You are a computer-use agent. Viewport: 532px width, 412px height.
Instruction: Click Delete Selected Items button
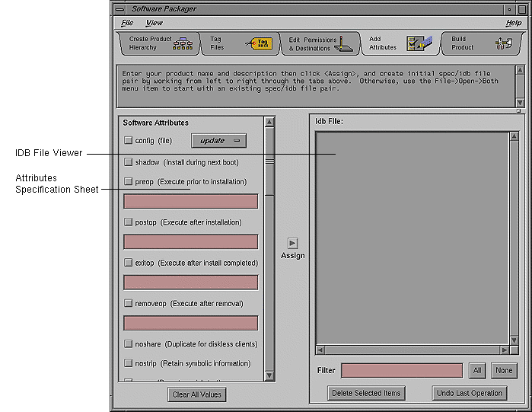[366, 393]
